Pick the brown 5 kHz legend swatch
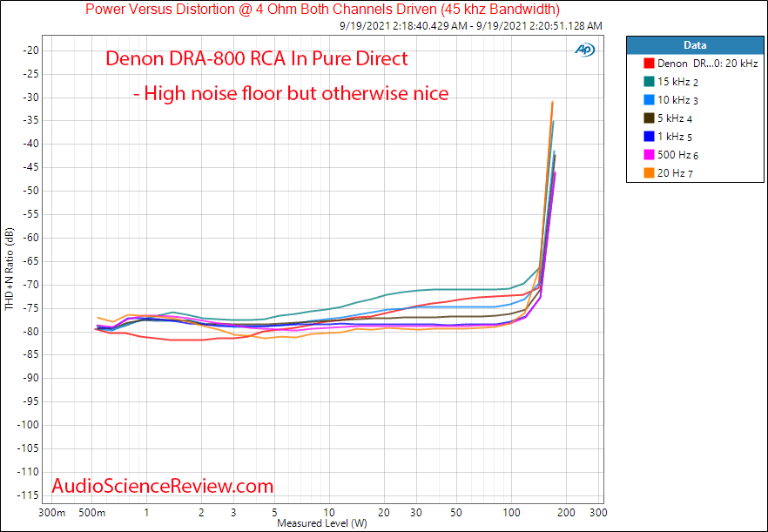Screen dimensions: 768x532 [x=649, y=118]
